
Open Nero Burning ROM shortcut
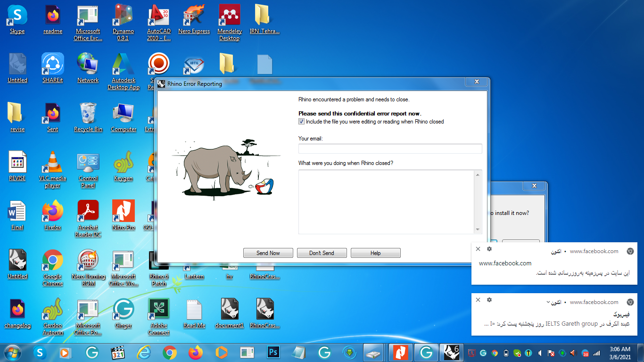(x=88, y=267)
